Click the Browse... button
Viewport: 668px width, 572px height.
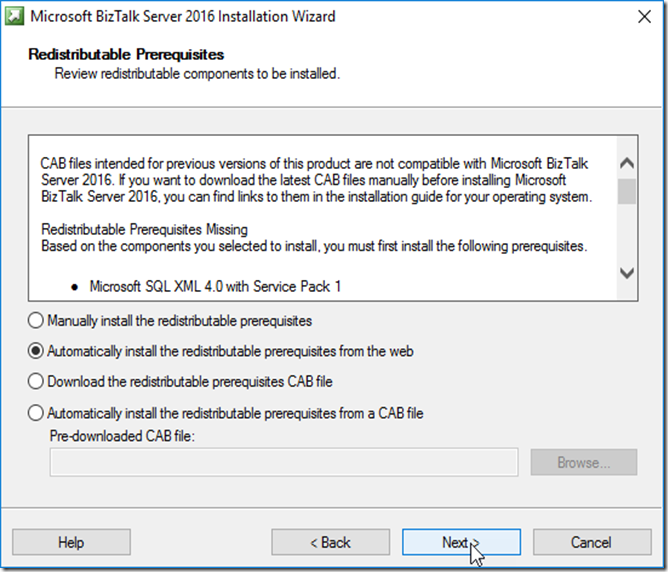[x=584, y=462]
